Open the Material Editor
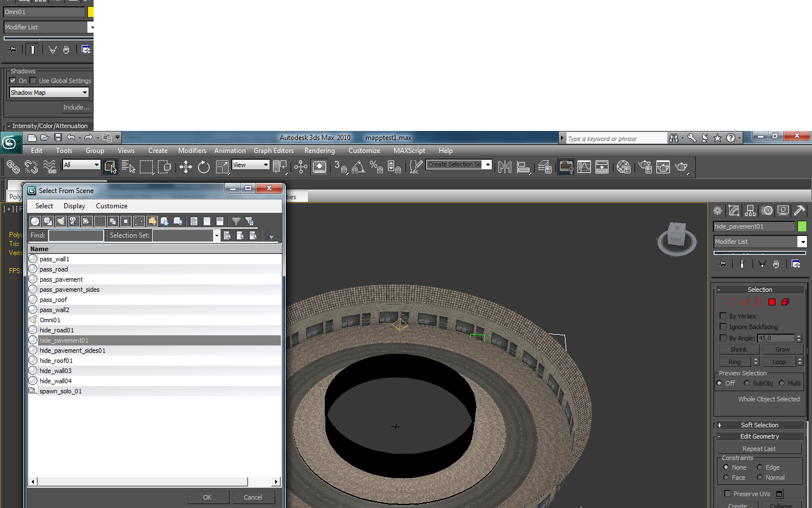The image size is (812, 508). pos(623,167)
